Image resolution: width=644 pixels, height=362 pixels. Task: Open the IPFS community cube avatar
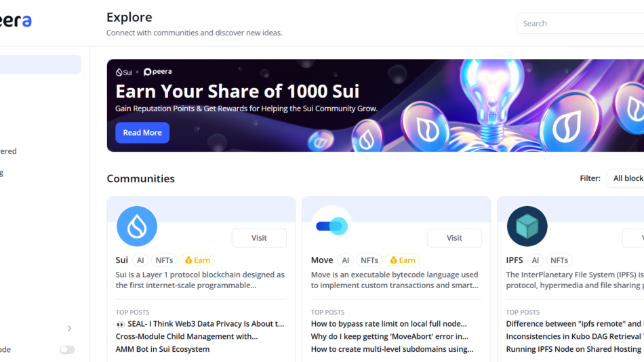pyautogui.click(x=527, y=226)
